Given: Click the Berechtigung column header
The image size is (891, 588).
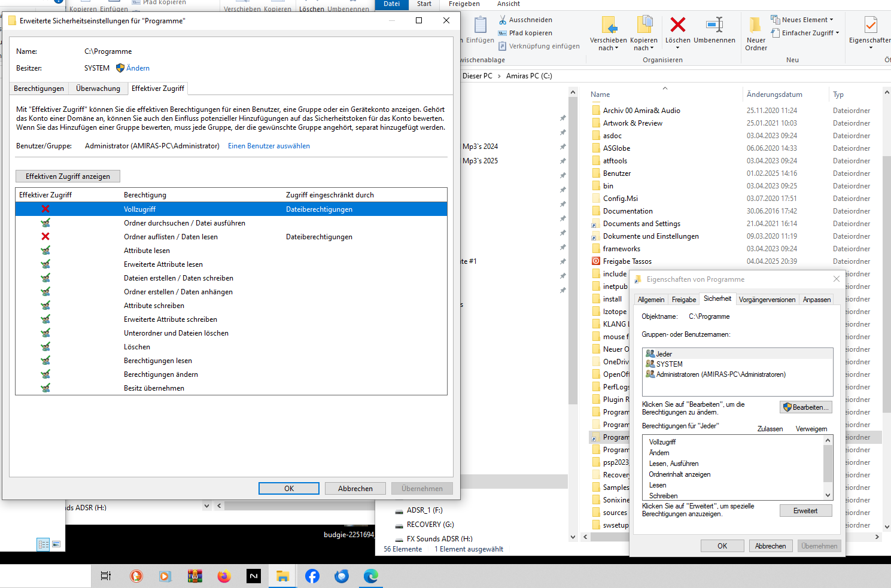Looking at the screenshot, I should [x=145, y=195].
